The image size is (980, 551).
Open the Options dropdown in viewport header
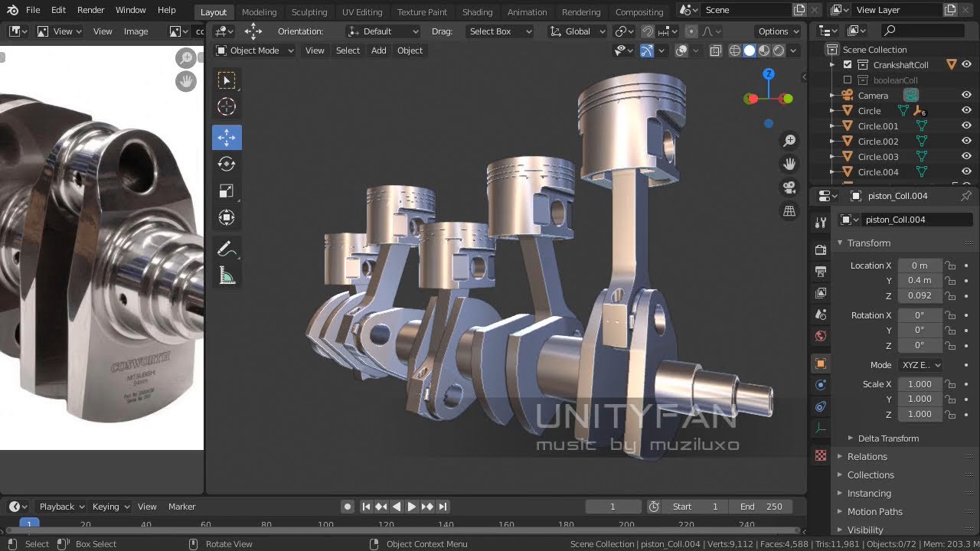[x=778, y=31]
